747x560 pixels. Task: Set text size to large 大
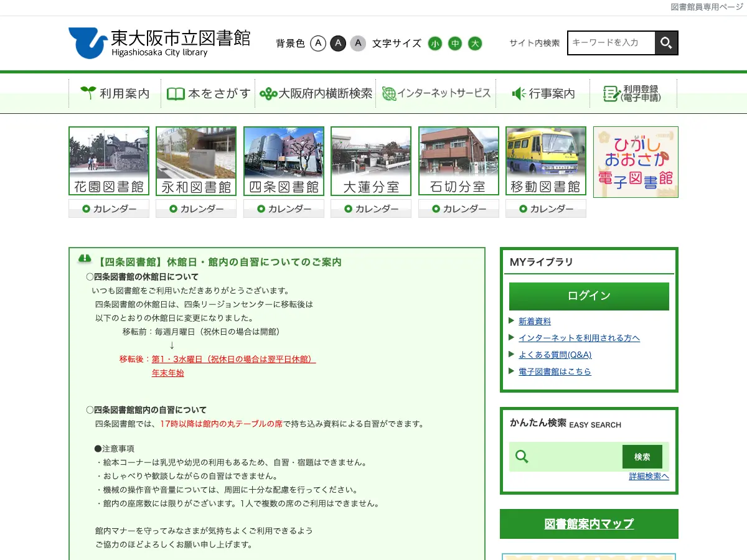click(475, 44)
